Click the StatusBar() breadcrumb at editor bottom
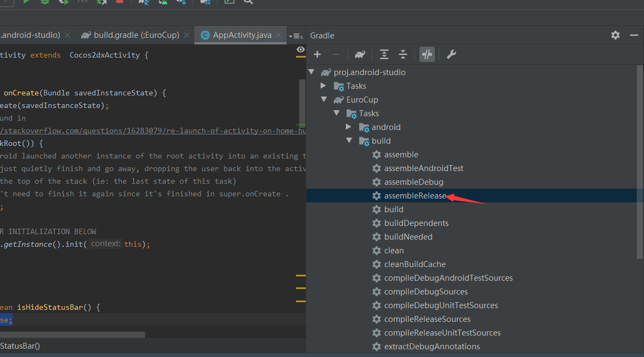644x357 pixels. click(20, 346)
